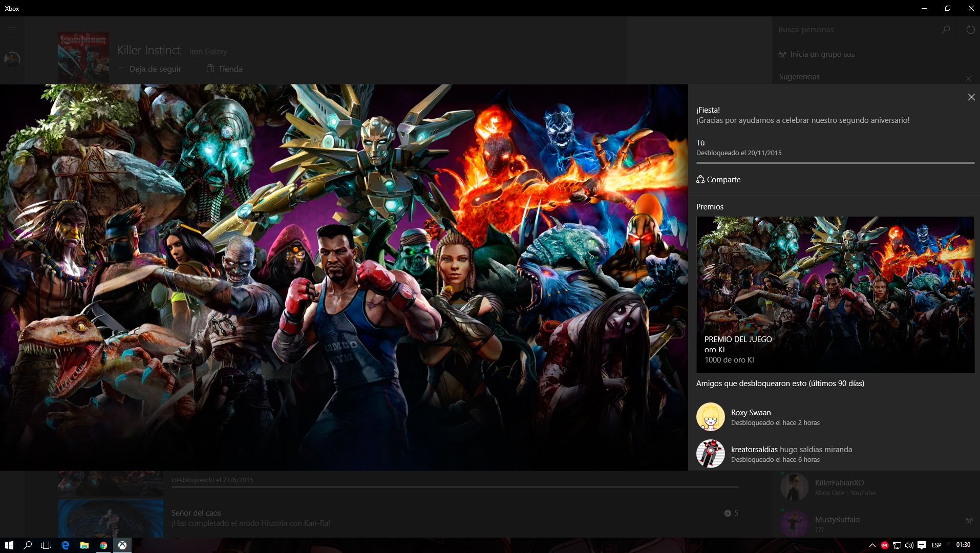Open the volume control tray icon
This screenshot has height=553, width=980.
point(909,545)
